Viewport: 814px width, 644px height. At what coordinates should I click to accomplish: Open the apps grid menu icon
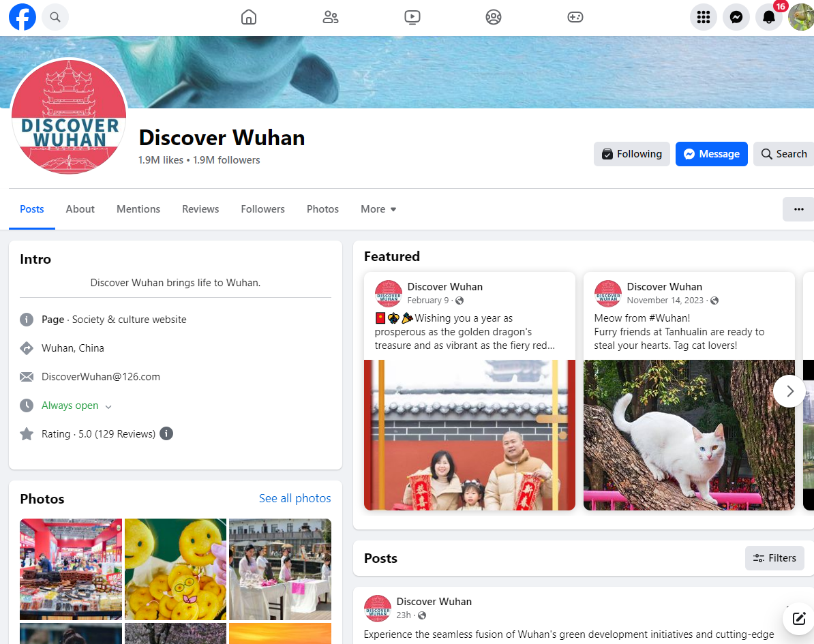(x=704, y=17)
